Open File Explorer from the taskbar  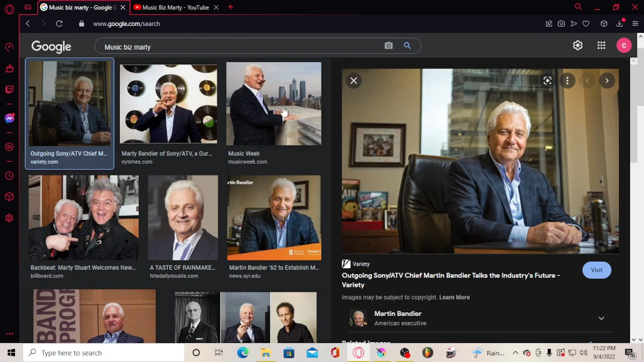point(266,353)
